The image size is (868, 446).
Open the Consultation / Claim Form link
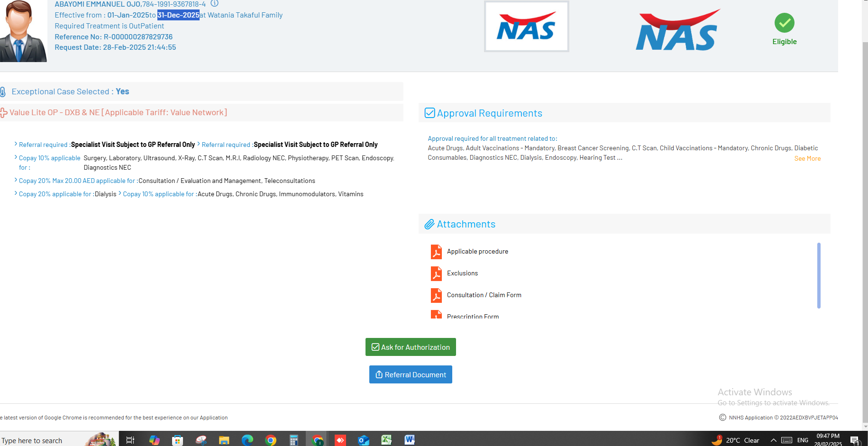tap(484, 295)
